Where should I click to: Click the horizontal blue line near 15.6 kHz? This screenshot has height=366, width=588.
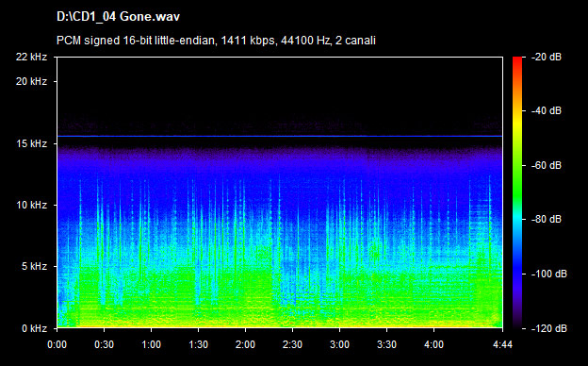pos(280,136)
